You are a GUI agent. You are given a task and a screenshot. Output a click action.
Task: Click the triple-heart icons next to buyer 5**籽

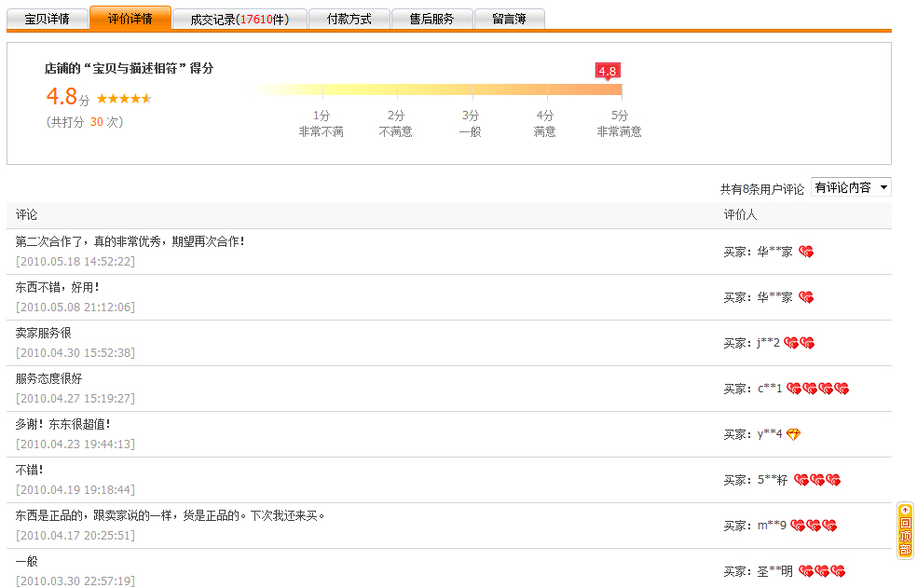(817, 480)
